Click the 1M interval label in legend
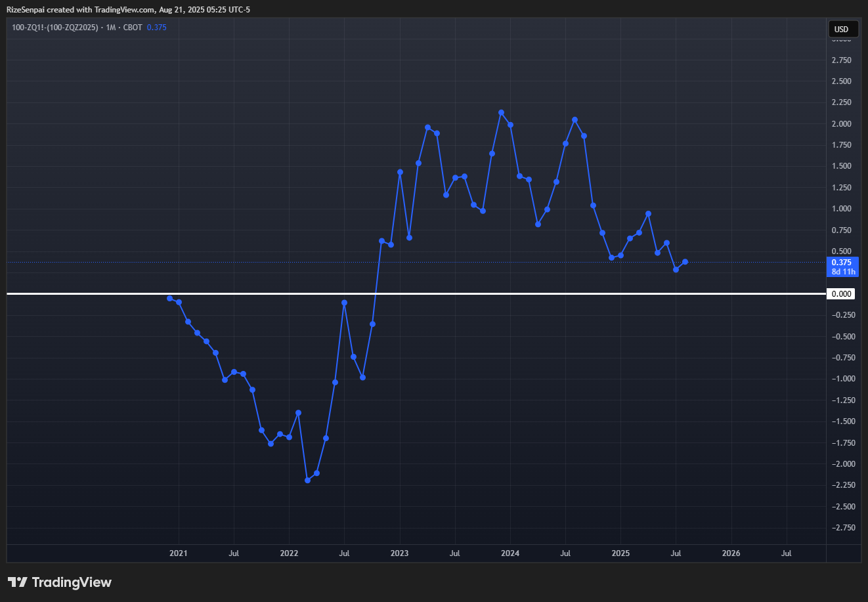The width and height of the screenshot is (868, 602). (111, 28)
